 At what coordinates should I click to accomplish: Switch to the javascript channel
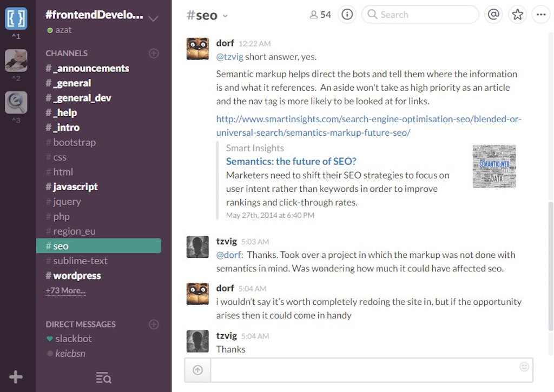[75, 187]
